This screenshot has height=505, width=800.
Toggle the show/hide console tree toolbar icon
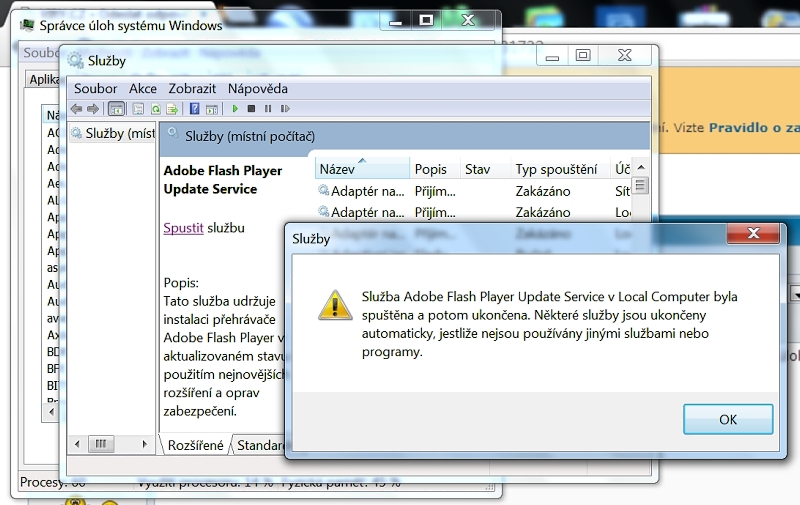click(116, 109)
